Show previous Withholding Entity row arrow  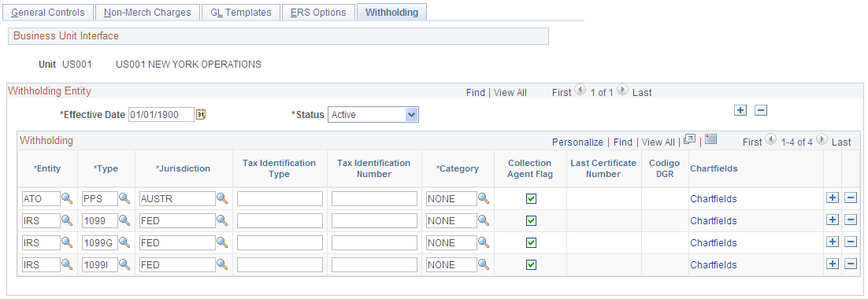click(x=581, y=90)
